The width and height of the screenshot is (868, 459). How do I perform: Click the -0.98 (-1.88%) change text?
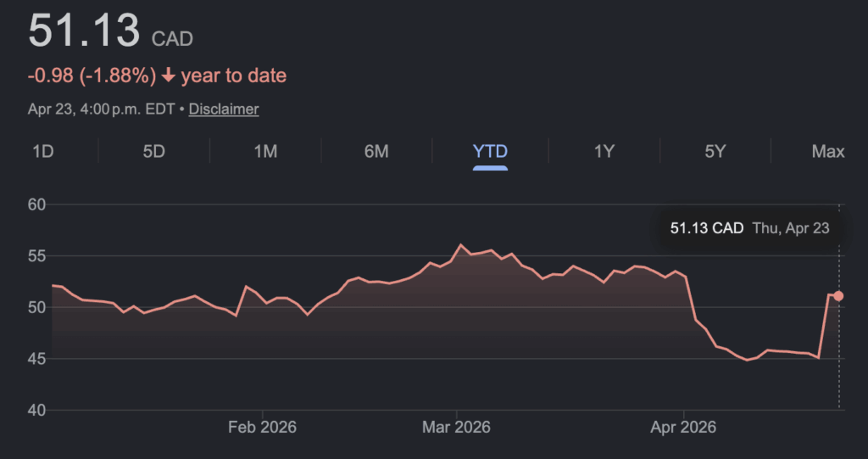92,76
